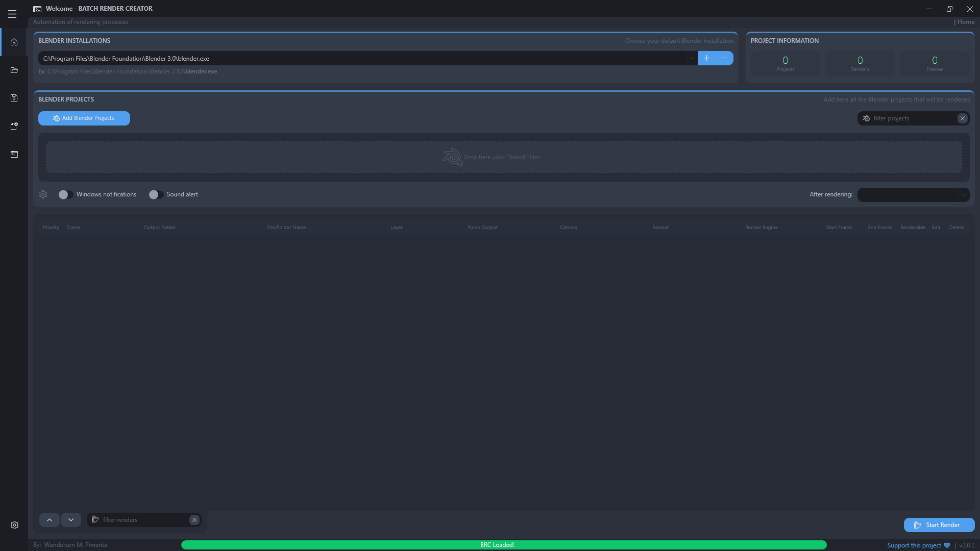The width and height of the screenshot is (980, 551).
Task: Toggle Windows notifications switch
Action: tap(65, 194)
